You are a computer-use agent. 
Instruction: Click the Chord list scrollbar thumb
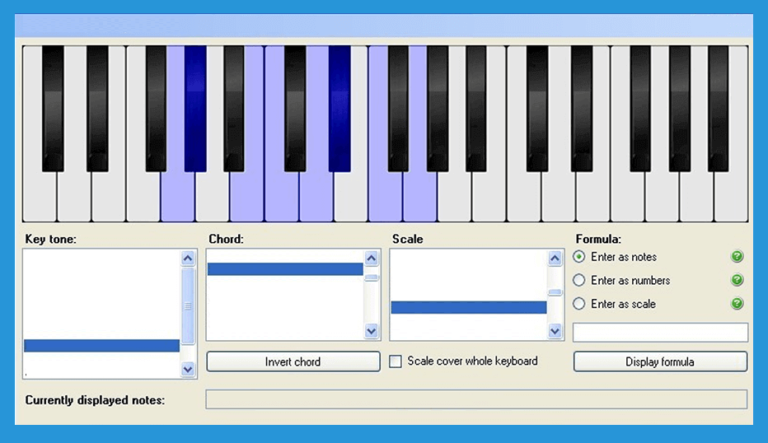(x=371, y=278)
